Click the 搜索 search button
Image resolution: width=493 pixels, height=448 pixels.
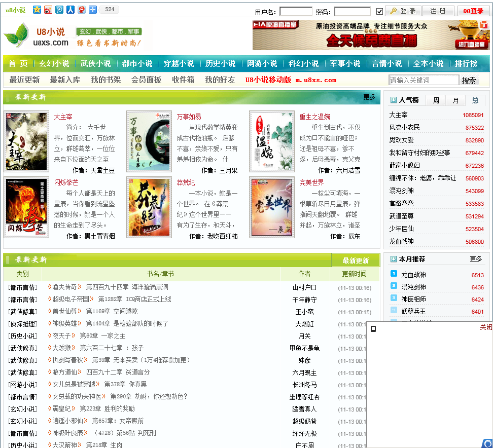point(469,81)
